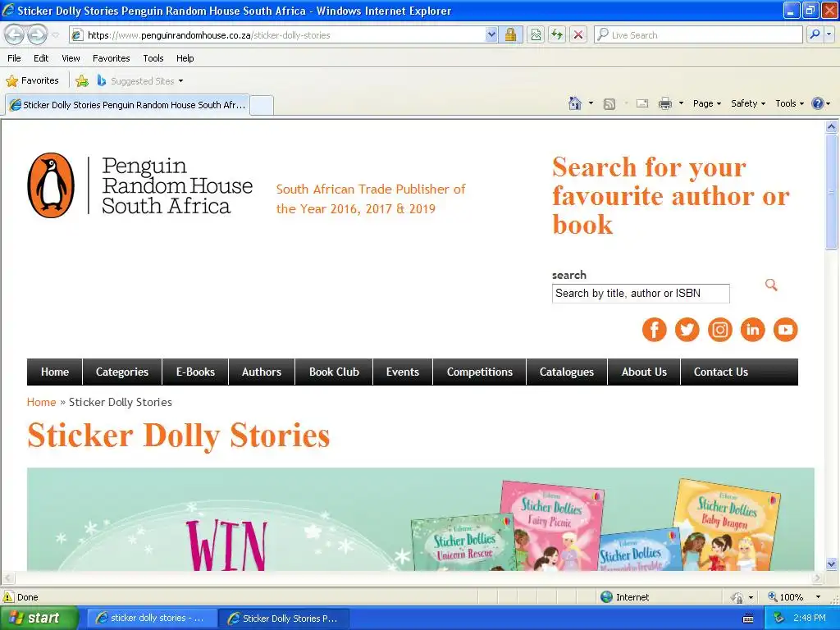The image size is (840, 630).
Task: Click the browser address bar URL
Action: [x=279, y=34]
